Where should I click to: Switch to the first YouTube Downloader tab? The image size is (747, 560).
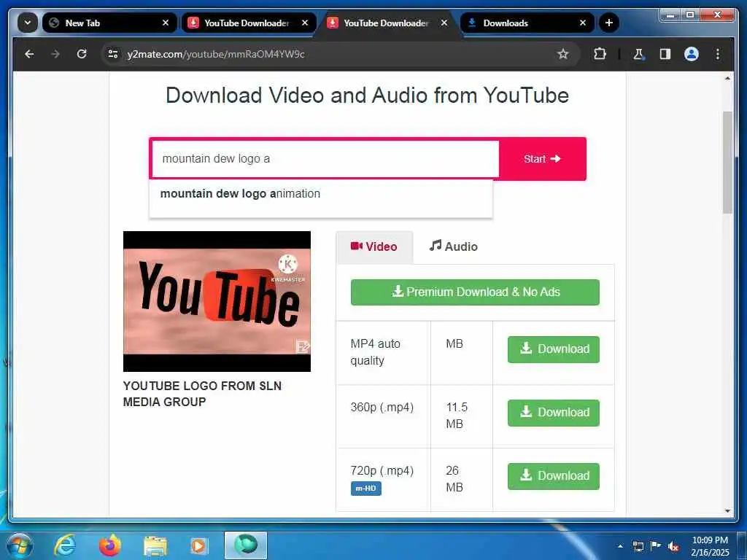click(x=249, y=23)
